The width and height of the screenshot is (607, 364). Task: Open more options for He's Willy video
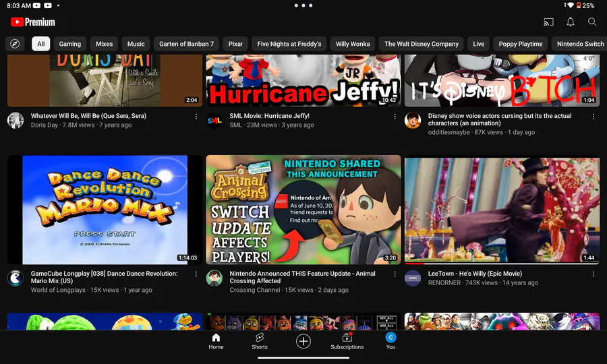594,274
